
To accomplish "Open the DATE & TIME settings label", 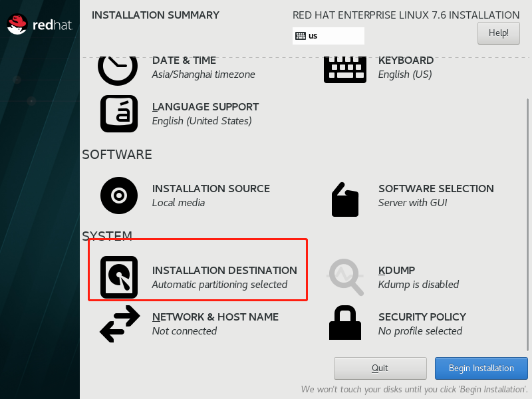I will pyautogui.click(x=184, y=61).
